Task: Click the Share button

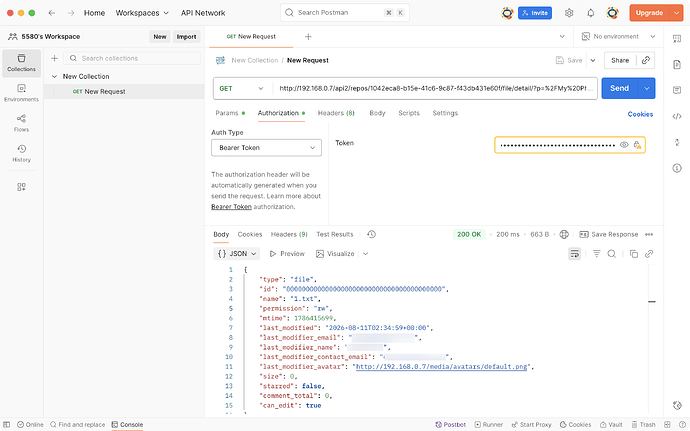Action: [620, 60]
